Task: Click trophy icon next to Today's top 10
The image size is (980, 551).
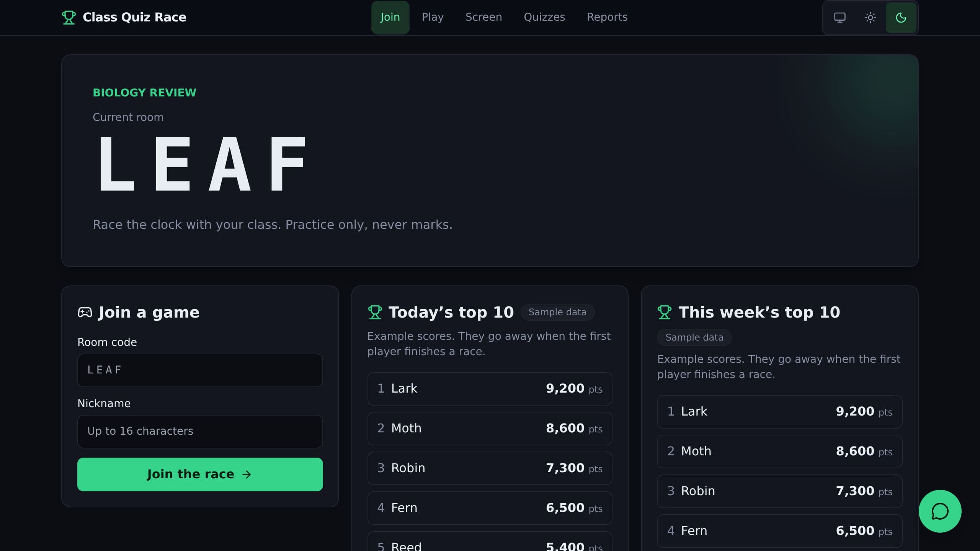Action: (x=375, y=312)
